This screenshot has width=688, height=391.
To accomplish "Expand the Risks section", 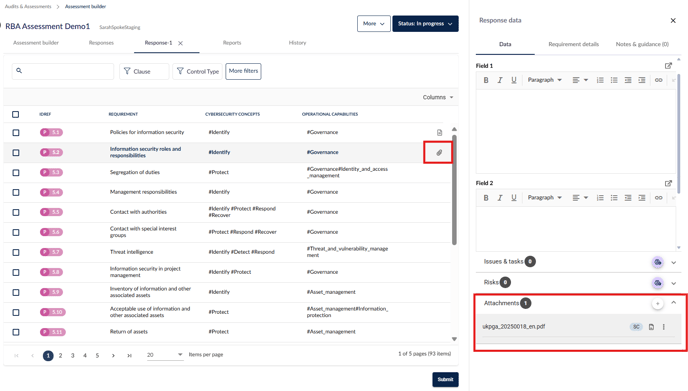I will coord(673,283).
